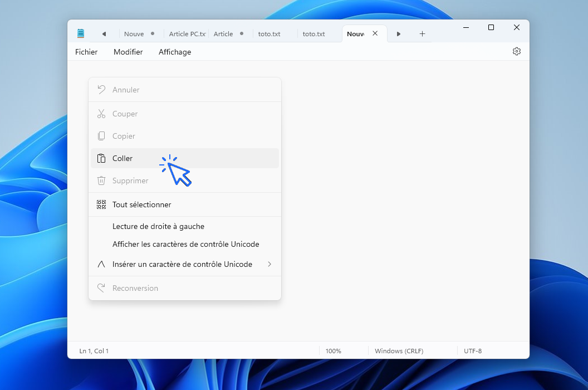
Task: Switch to the Article tab
Action: (231, 34)
